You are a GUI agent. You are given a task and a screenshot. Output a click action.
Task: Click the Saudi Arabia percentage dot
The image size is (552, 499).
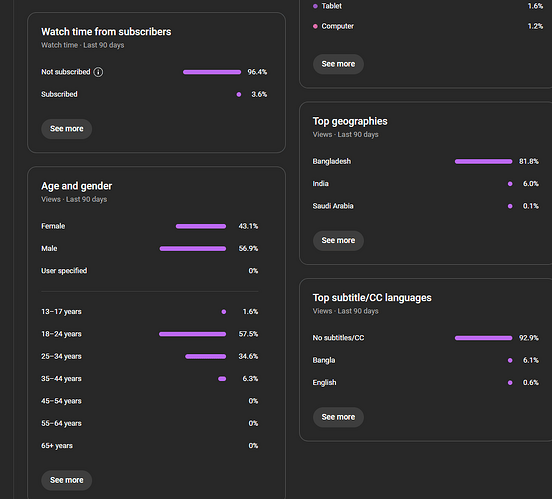tap(510, 206)
